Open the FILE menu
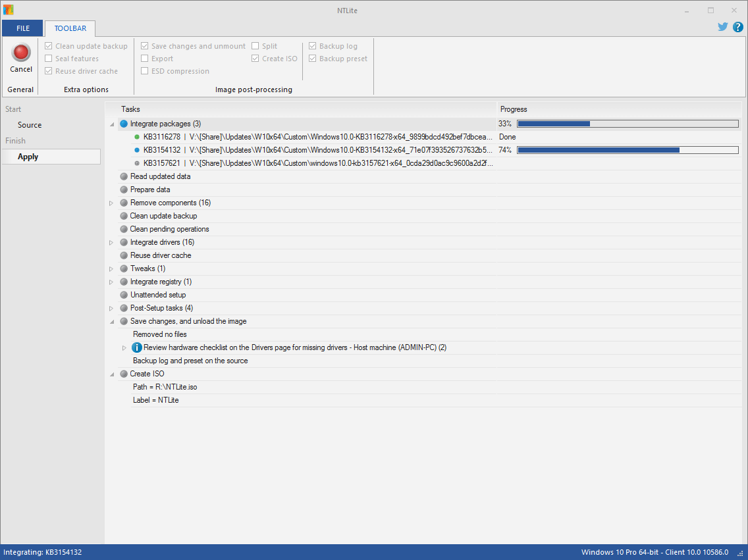The width and height of the screenshot is (748, 560). click(x=22, y=28)
